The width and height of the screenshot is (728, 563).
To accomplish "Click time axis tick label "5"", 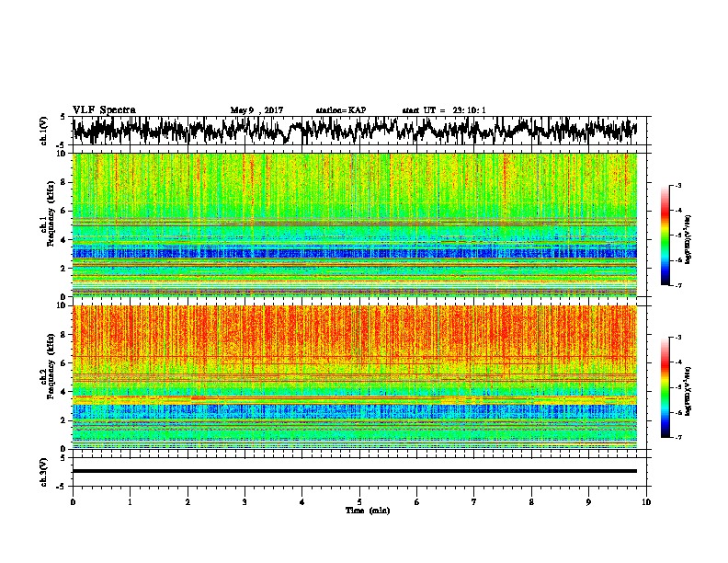I will [359, 502].
